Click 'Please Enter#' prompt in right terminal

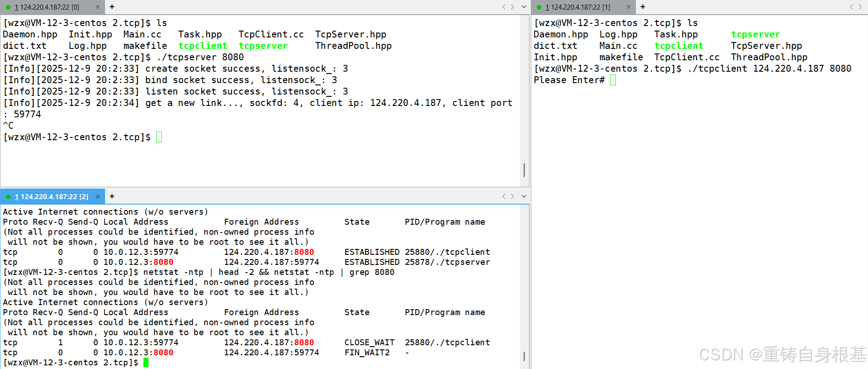(569, 80)
